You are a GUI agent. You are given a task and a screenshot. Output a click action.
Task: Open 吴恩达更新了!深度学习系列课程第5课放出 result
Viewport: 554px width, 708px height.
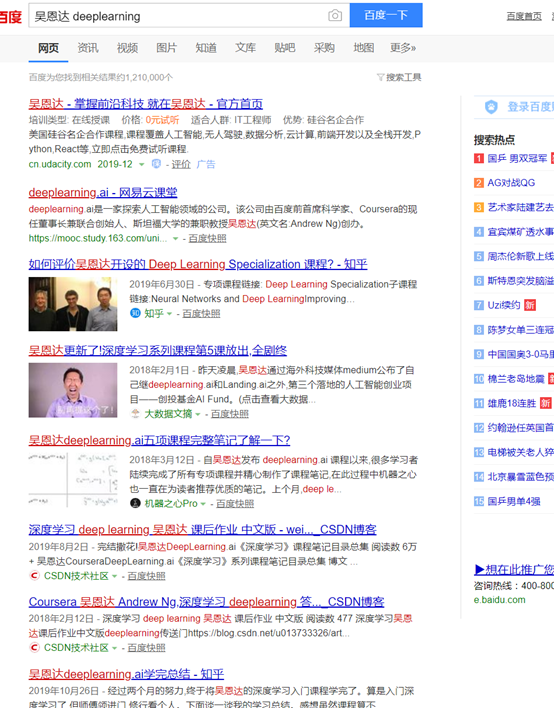tap(158, 350)
